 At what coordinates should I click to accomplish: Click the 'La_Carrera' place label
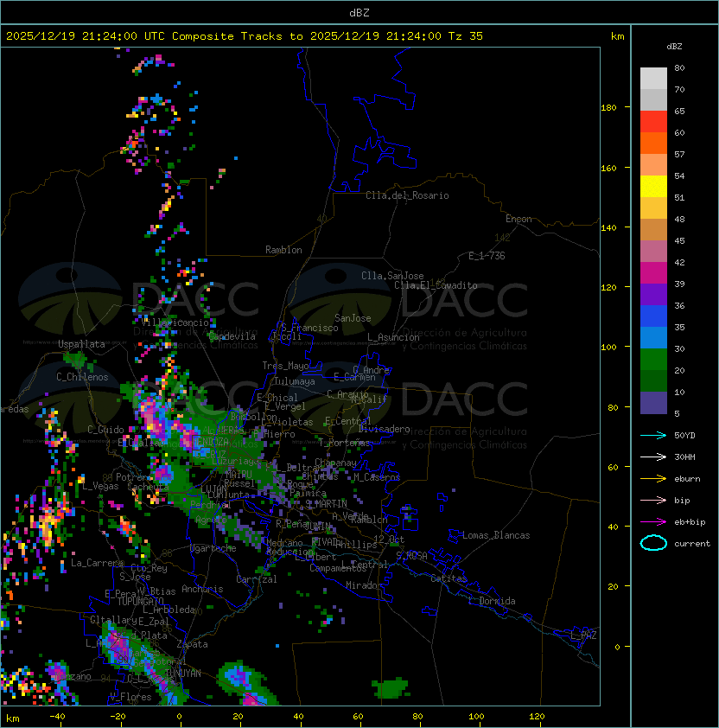(x=97, y=563)
